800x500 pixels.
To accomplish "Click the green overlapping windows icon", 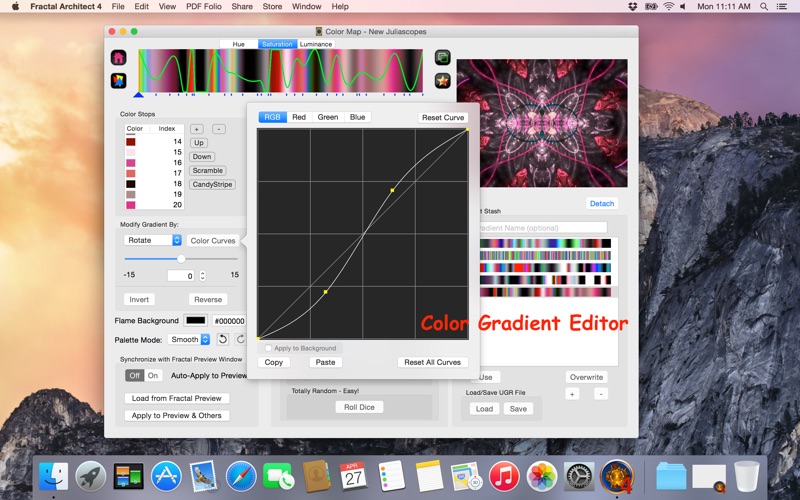I will (x=442, y=57).
